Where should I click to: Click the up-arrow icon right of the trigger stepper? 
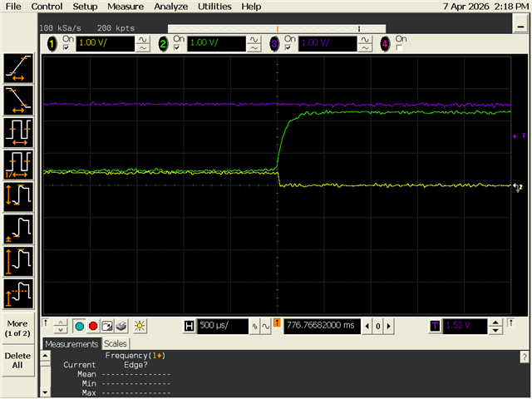[511, 323]
